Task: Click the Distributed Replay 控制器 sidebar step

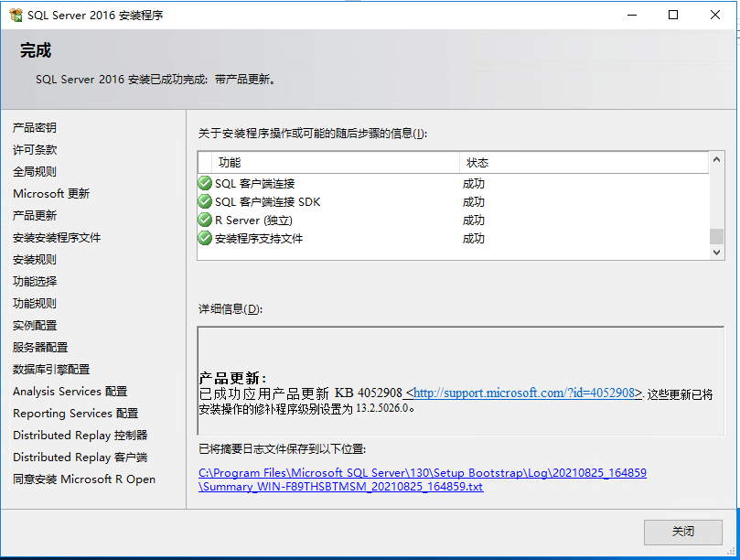Action: (x=80, y=435)
